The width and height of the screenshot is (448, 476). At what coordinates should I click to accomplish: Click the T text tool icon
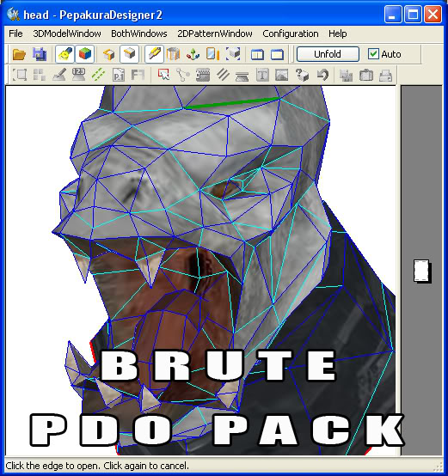coord(262,75)
